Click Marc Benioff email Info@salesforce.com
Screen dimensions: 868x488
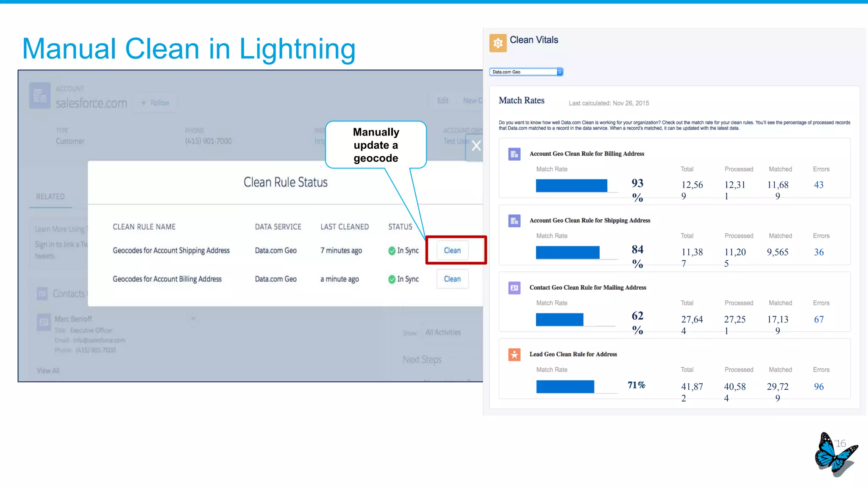pyautogui.click(x=99, y=340)
